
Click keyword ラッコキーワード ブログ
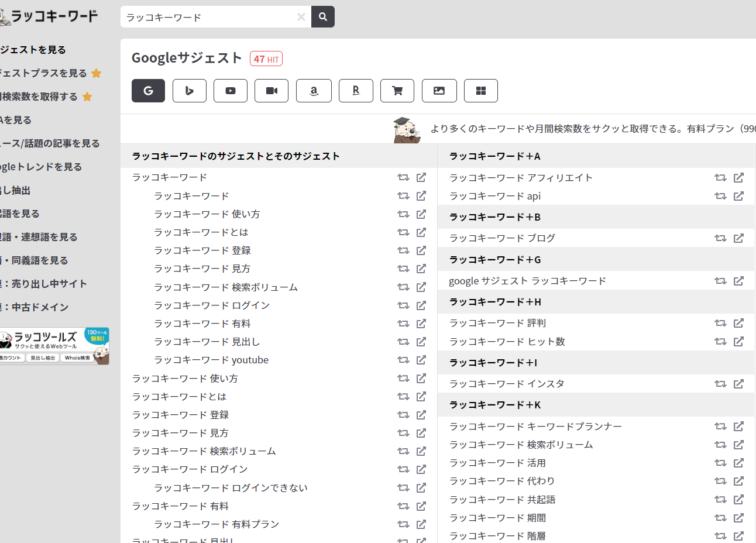[502, 238]
